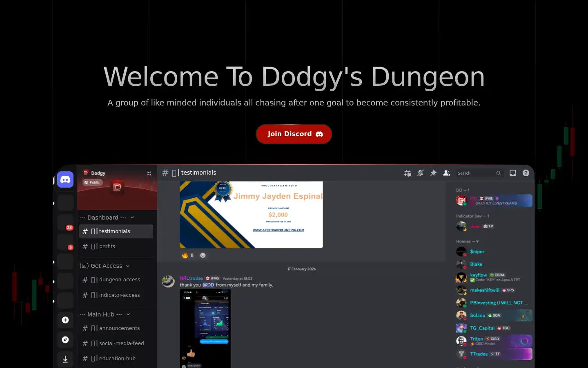This screenshot has width=588, height=368.
Task: Select member Triton in member list
Action: [x=494, y=341]
